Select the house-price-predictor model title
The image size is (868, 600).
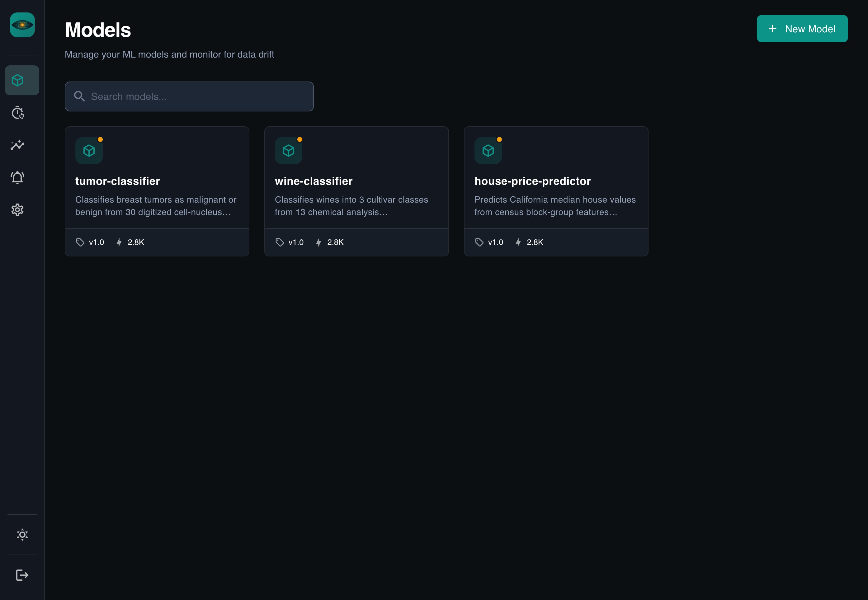(x=533, y=181)
